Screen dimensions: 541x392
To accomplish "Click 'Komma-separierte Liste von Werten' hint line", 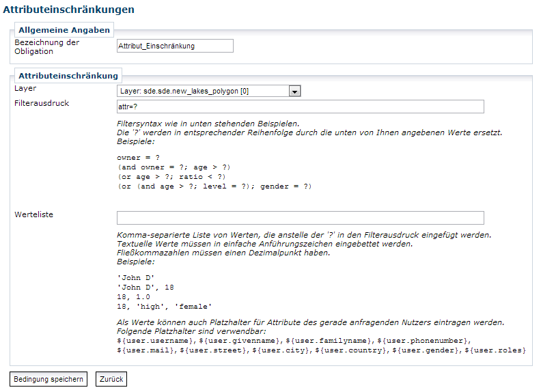I will click(x=304, y=235).
